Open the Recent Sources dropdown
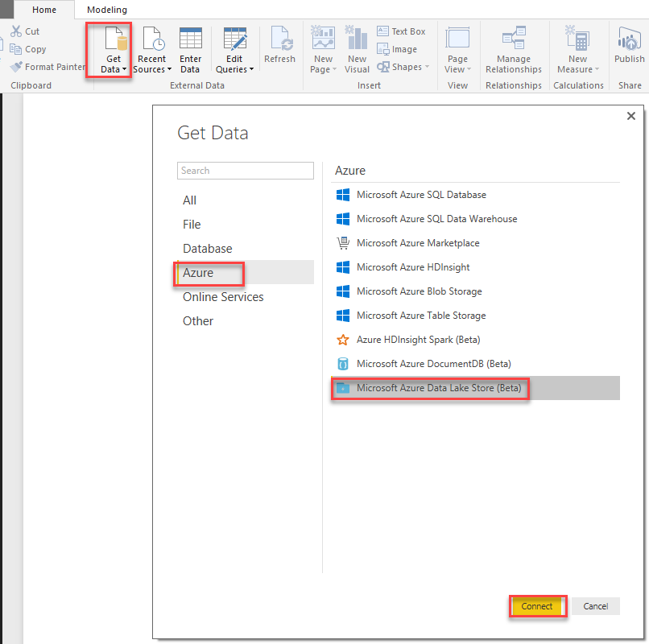 (x=152, y=50)
